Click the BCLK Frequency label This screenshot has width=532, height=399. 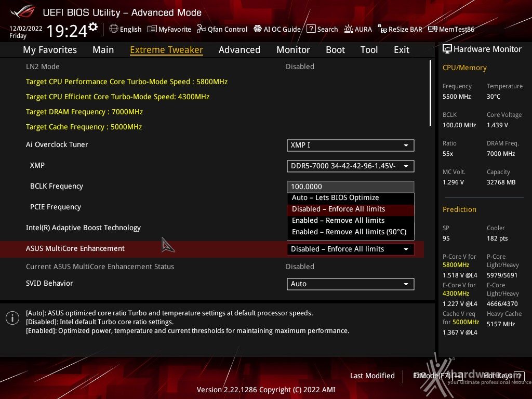coord(57,187)
